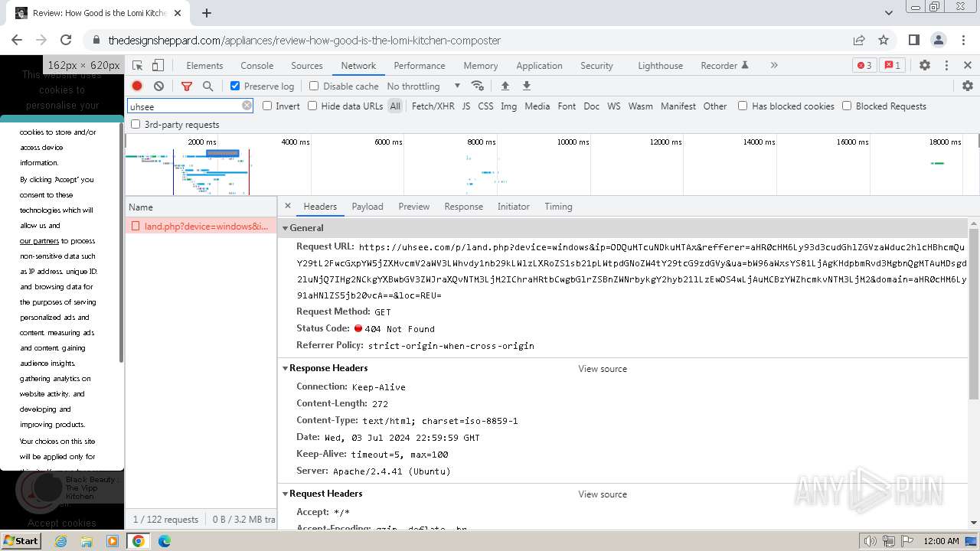Image resolution: width=980 pixels, height=551 pixels.
Task: Open DevTools customize three-dot menu
Action: point(946,66)
